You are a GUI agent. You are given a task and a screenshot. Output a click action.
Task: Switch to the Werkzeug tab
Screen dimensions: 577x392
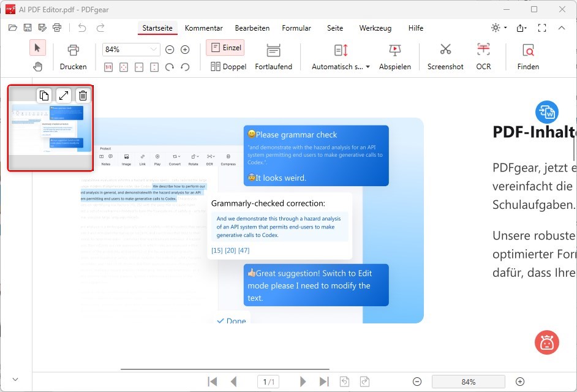375,28
